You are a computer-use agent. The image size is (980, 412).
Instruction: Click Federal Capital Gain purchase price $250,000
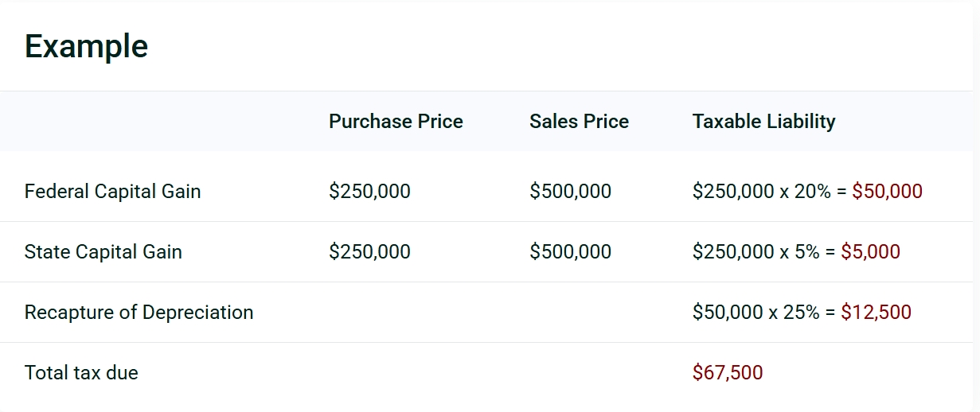pos(369,192)
